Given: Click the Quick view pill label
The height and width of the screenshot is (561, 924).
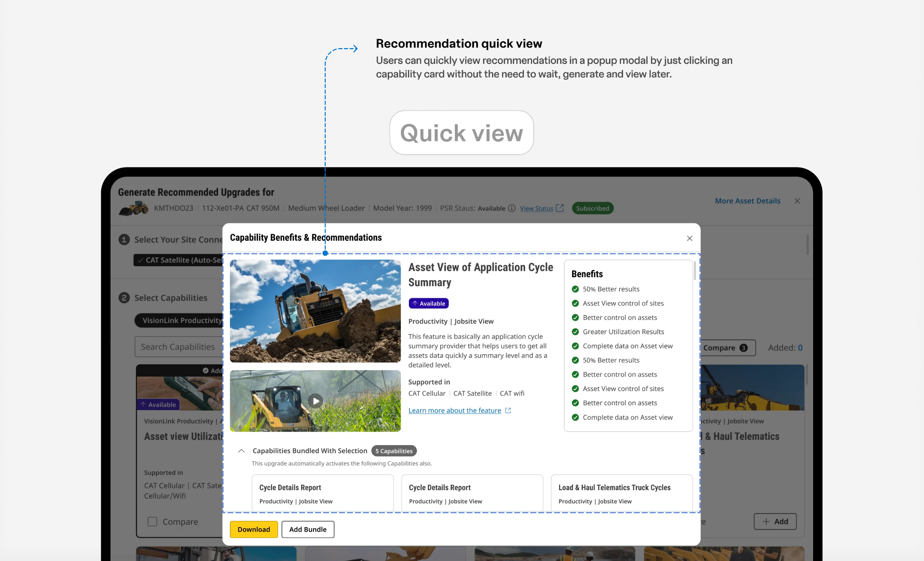Looking at the screenshot, I should [x=462, y=133].
